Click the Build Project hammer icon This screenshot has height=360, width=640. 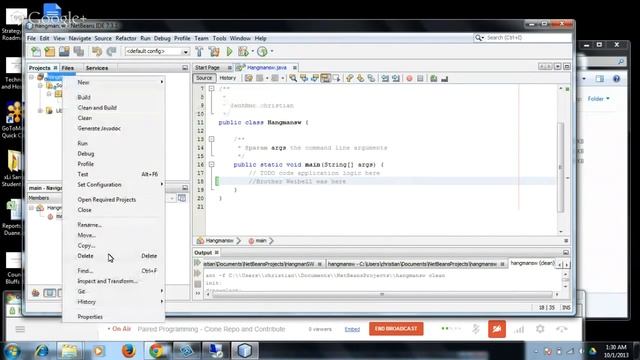tap(199, 51)
